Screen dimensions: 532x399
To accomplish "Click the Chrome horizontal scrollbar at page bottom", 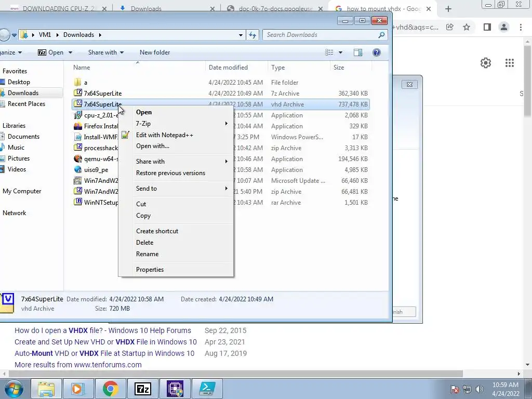I will pyautogui.click(x=236, y=374).
